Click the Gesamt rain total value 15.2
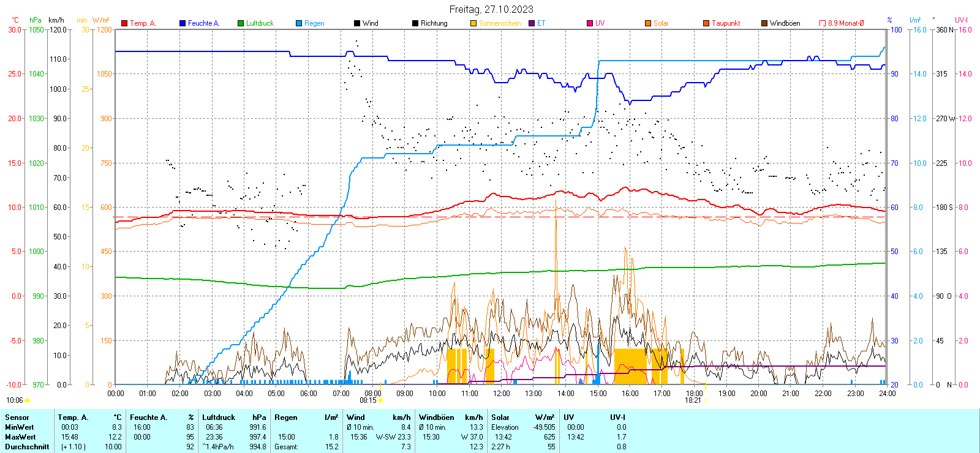Viewport: 980px width, 453px height. 331,447
